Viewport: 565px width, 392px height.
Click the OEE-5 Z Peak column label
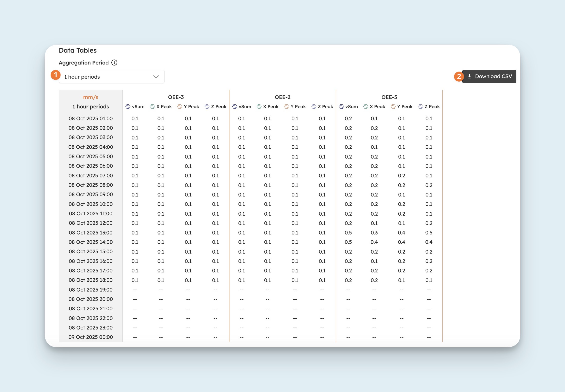[x=432, y=107]
